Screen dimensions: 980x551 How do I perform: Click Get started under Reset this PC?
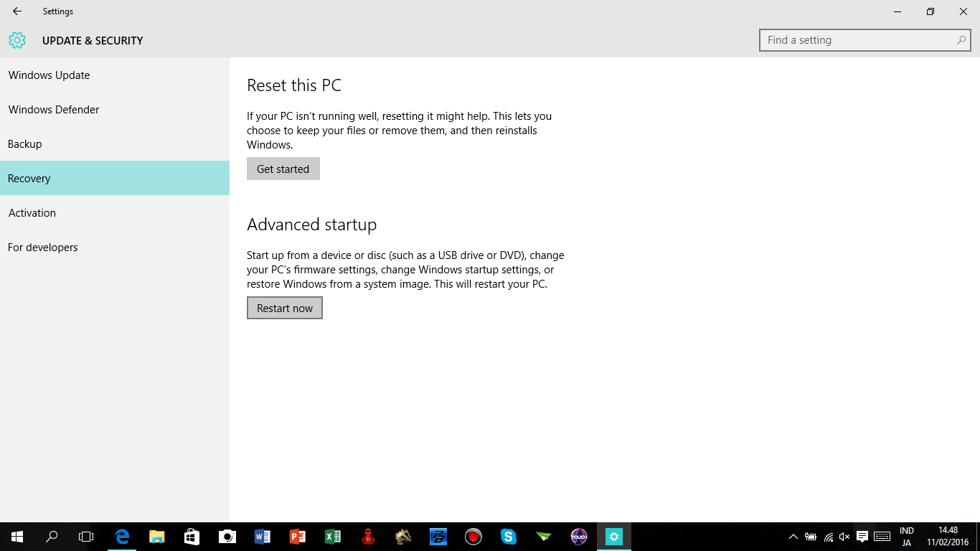tap(283, 169)
